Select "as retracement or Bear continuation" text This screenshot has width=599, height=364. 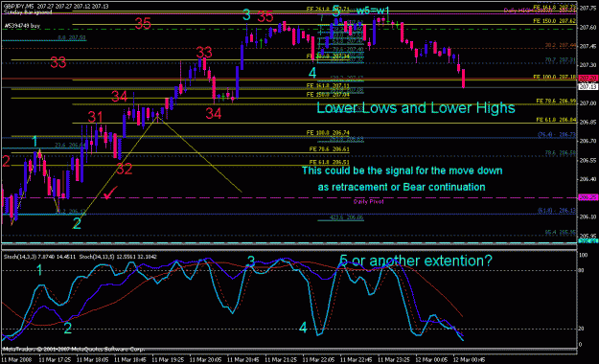tap(402, 187)
